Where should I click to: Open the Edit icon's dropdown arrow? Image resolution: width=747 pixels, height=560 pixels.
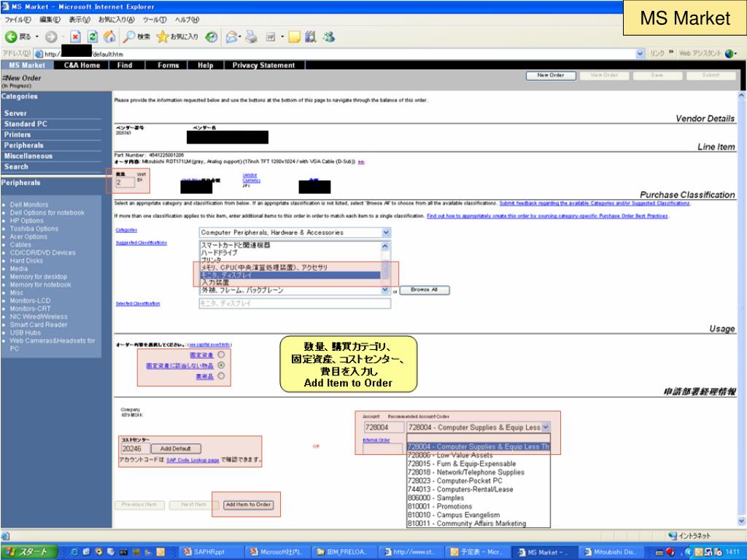pos(282,36)
